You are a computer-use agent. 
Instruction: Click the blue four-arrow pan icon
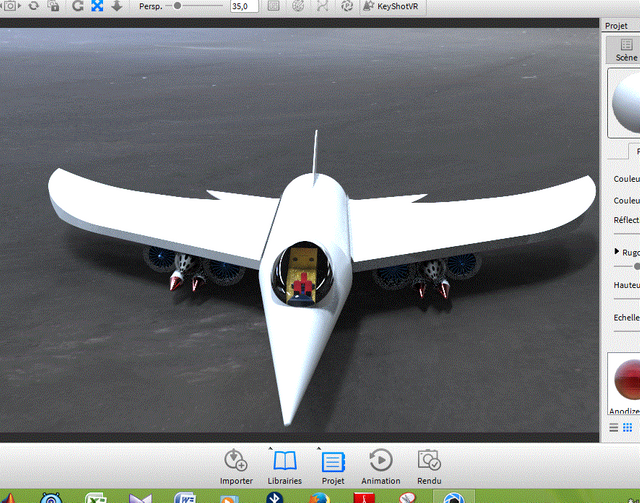point(97,6)
